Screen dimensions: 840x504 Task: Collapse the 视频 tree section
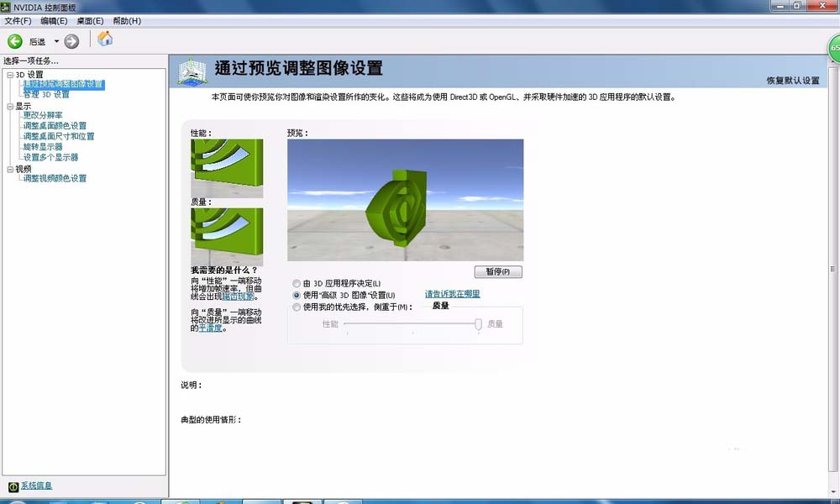9,169
